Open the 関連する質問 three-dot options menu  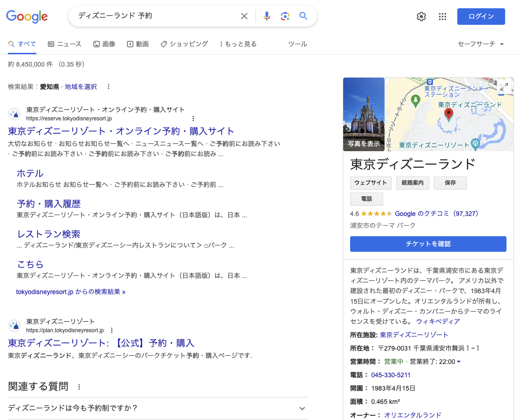tap(79, 386)
